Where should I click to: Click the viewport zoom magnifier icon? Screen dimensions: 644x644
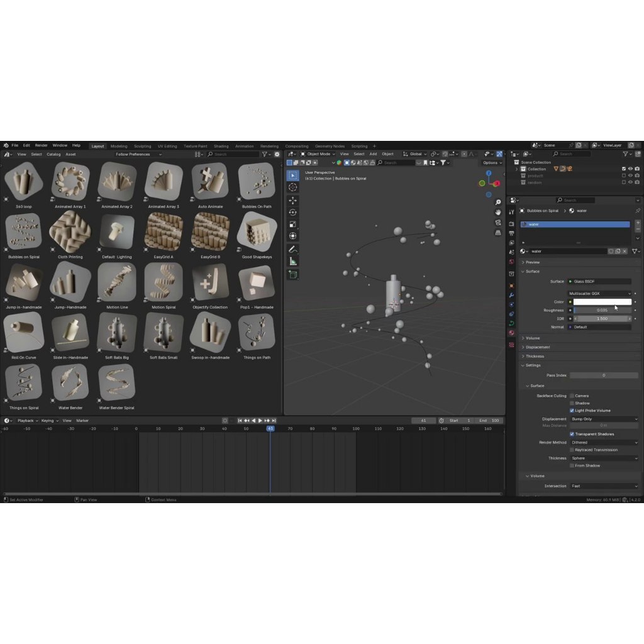tap(498, 203)
